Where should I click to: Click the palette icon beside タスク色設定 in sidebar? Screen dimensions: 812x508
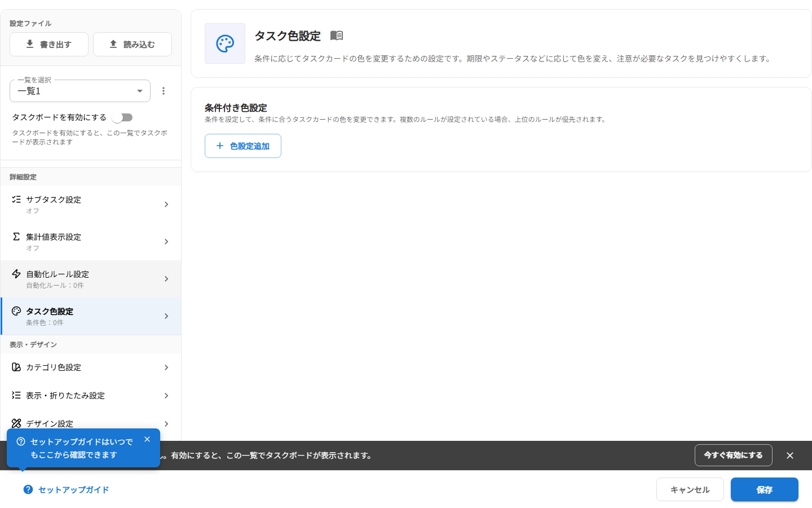click(x=16, y=311)
